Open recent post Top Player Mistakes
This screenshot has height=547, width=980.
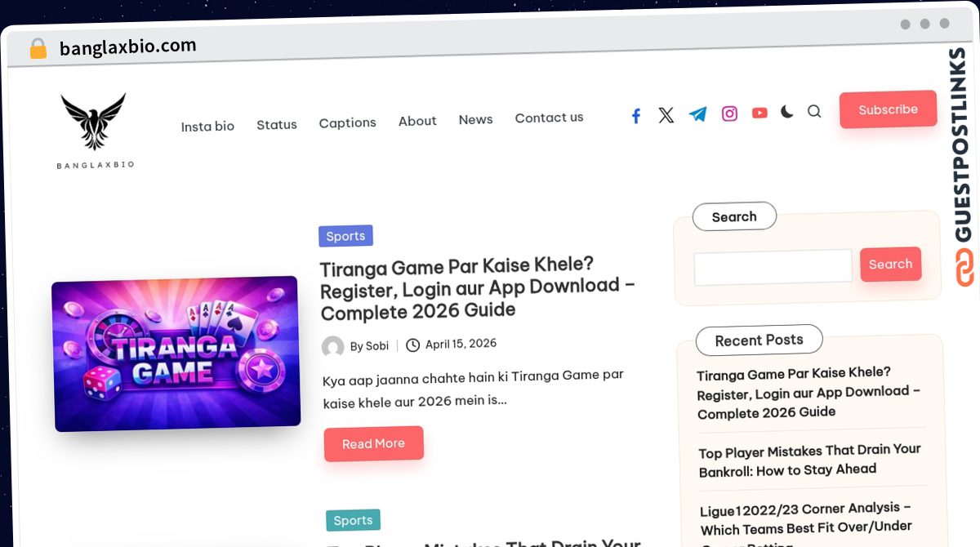coord(809,460)
